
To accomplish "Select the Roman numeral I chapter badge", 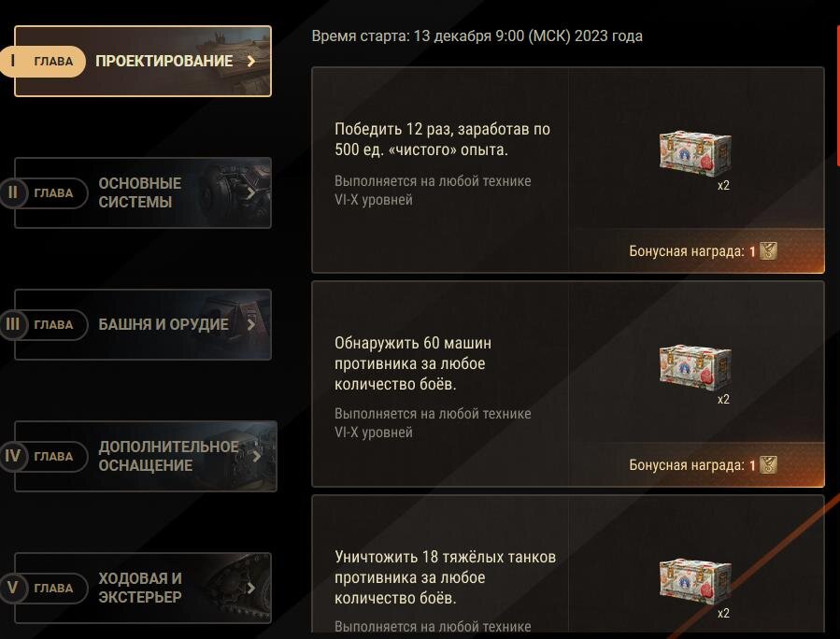I will (x=13, y=61).
